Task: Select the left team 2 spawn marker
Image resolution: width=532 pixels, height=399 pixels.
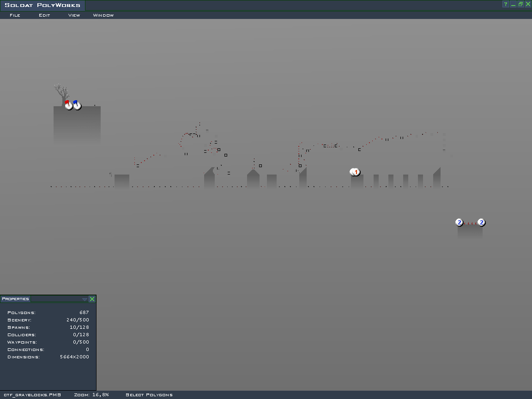Action: (459, 223)
